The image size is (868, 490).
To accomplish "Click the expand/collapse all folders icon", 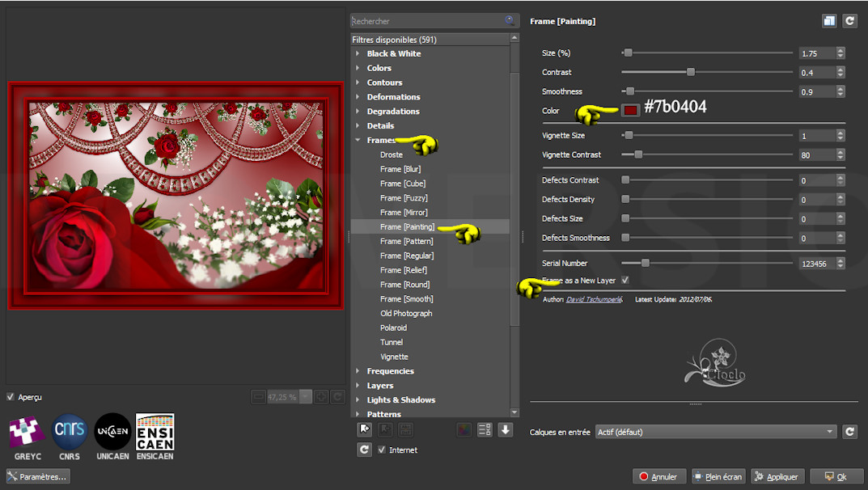I will 485,430.
